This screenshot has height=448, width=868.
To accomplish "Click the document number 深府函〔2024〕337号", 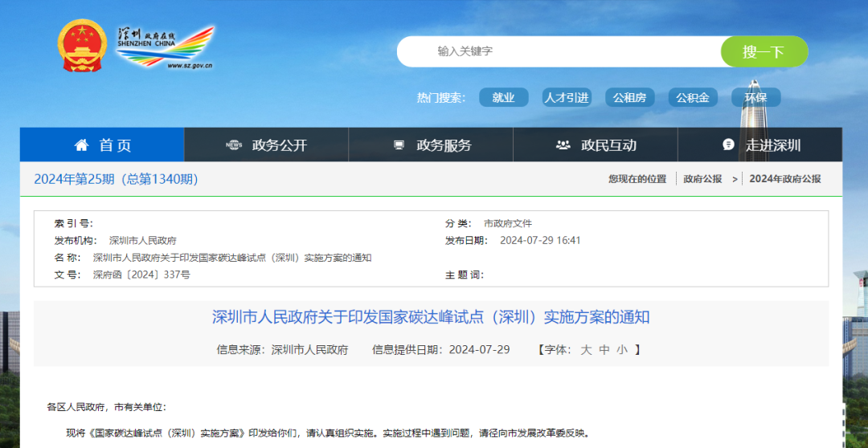I will click(141, 275).
